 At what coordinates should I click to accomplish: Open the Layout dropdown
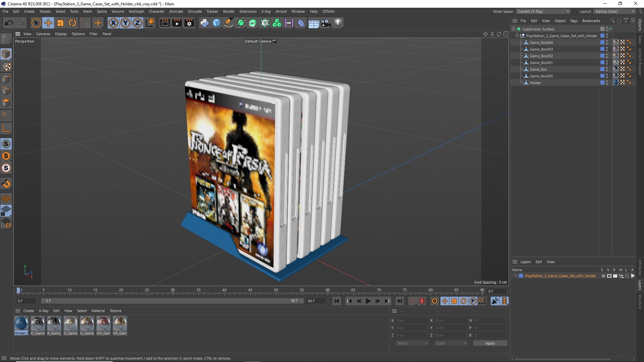click(614, 11)
